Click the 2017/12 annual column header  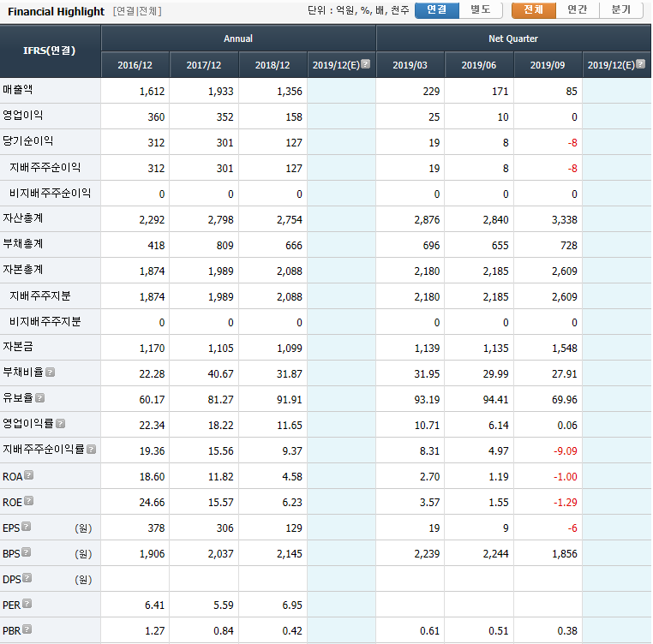coord(204,65)
